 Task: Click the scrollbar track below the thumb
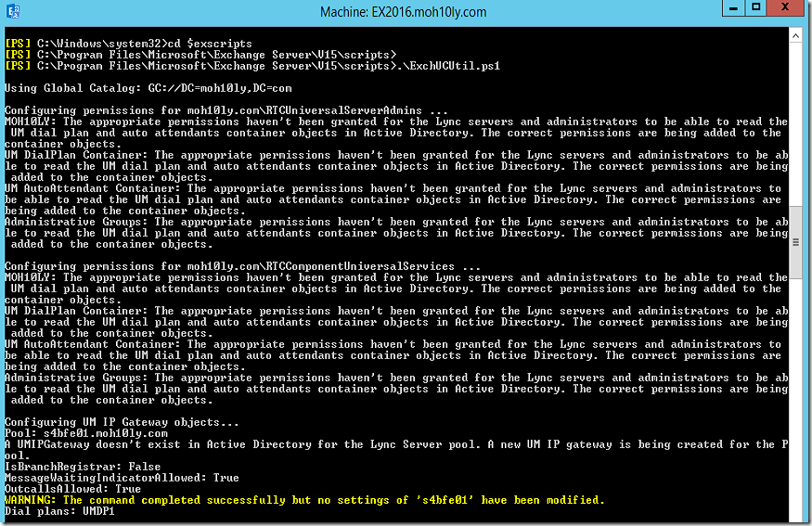coord(795,399)
